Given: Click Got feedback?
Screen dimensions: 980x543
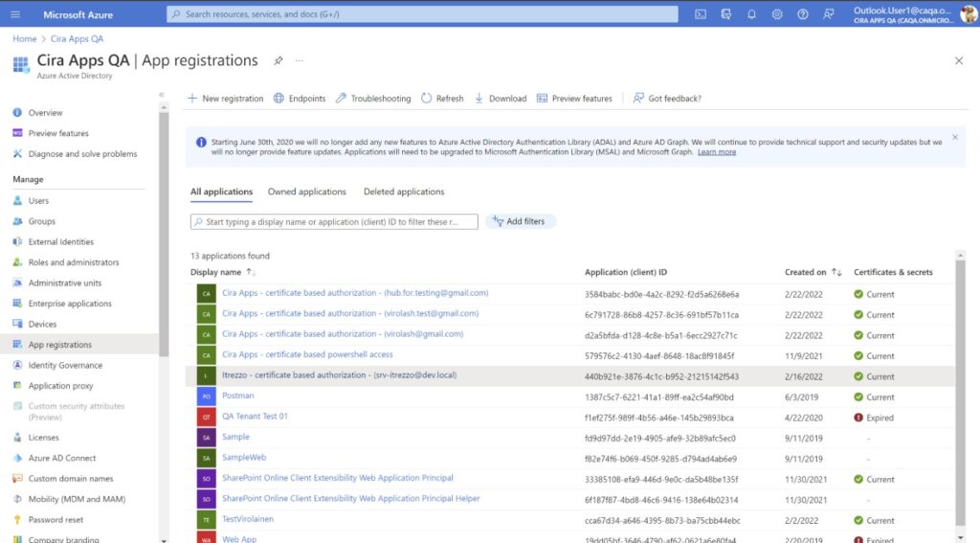Looking at the screenshot, I should click(x=667, y=99).
